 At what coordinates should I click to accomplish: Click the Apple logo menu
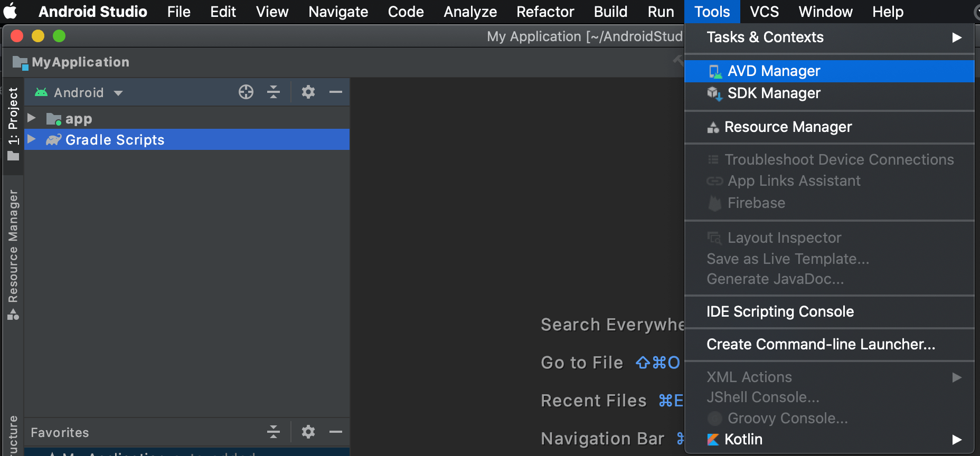pos(11,12)
